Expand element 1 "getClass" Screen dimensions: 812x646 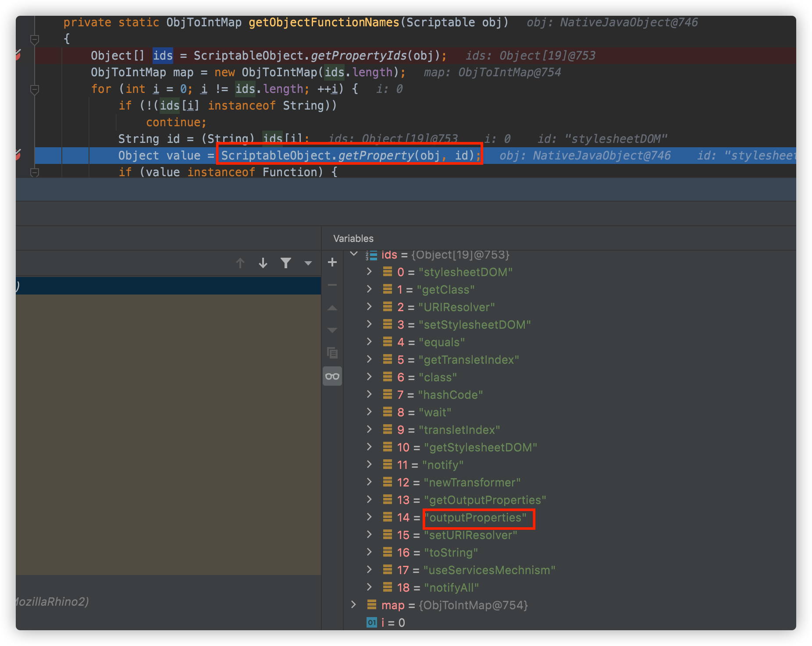pos(369,289)
